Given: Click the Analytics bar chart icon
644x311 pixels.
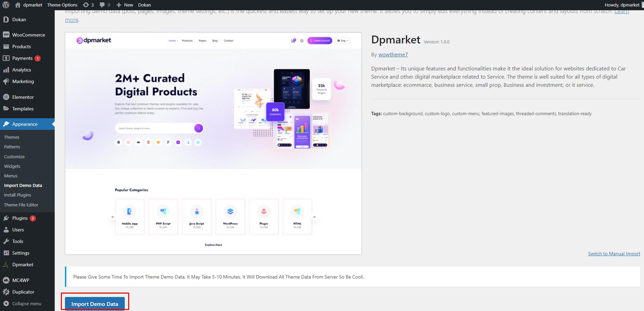Looking at the screenshot, I should point(6,70).
